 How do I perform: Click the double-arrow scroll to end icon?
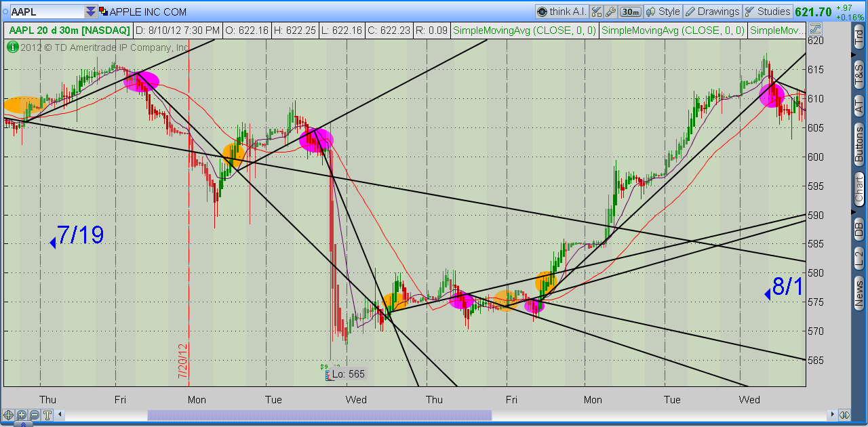[x=845, y=415]
